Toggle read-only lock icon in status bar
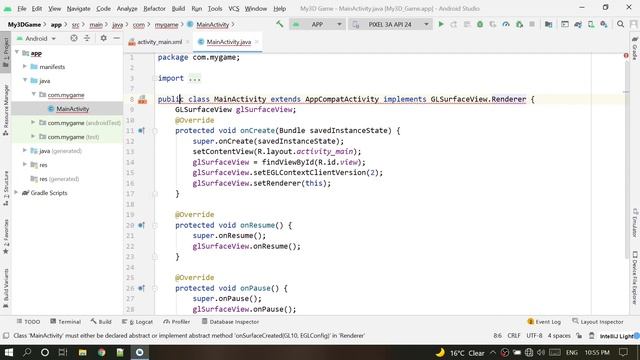Image resolution: width=640 pixels, height=360 pixels. (x=579, y=336)
